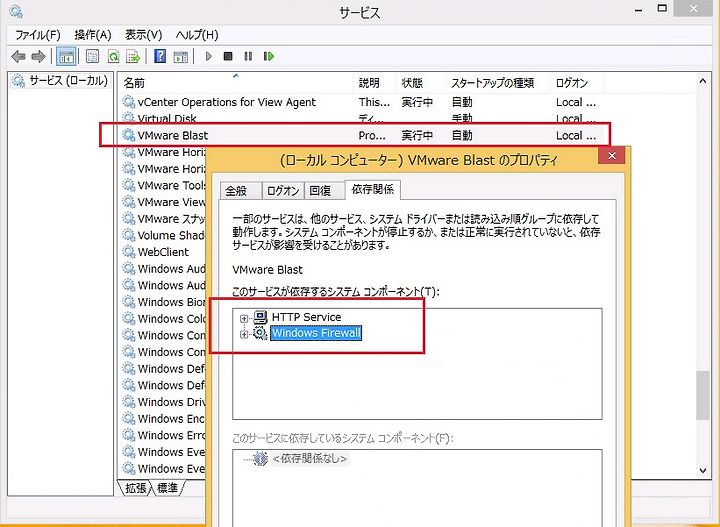
Task: Sort by the 状態 column header
Action: [x=420, y=83]
